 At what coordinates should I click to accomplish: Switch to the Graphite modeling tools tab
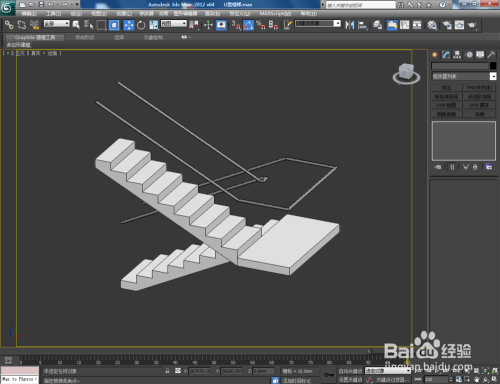[35, 37]
